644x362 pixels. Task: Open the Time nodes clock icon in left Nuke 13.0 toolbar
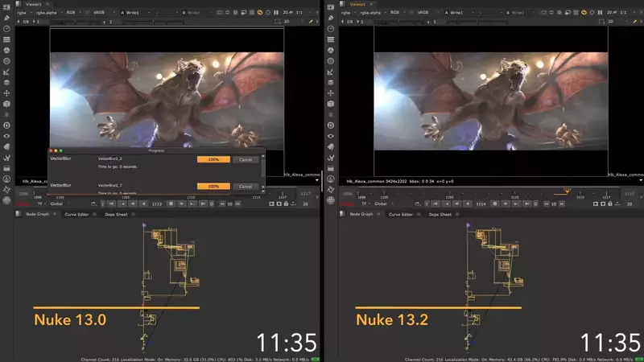pos(6,29)
